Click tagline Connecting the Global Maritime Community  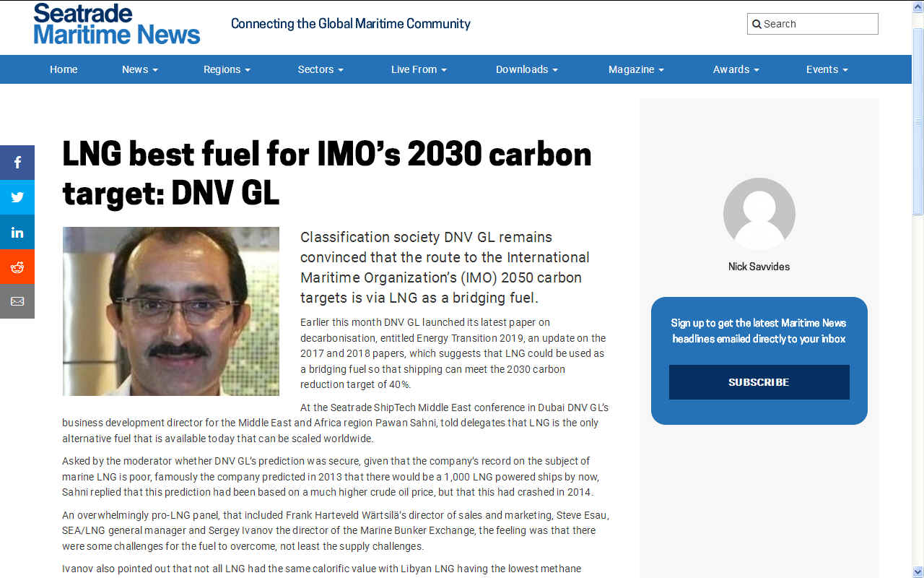click(351, 24)
